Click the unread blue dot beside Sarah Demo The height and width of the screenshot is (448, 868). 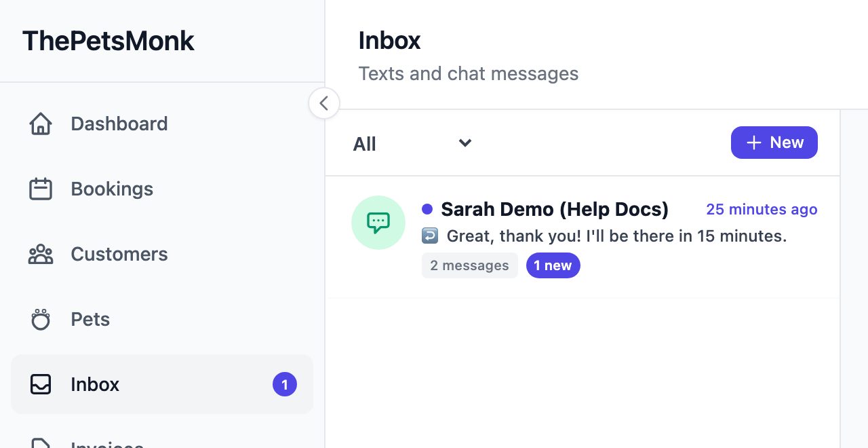(x=427, y=209)
